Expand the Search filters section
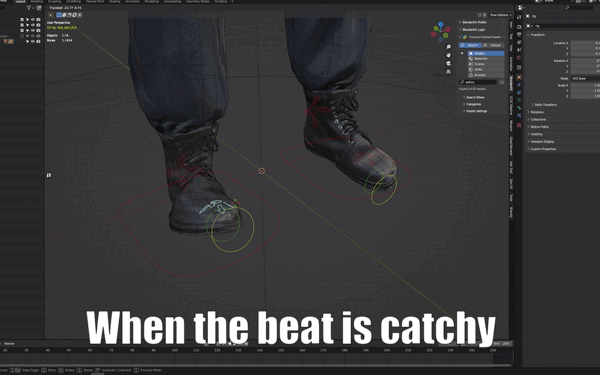 474,97
